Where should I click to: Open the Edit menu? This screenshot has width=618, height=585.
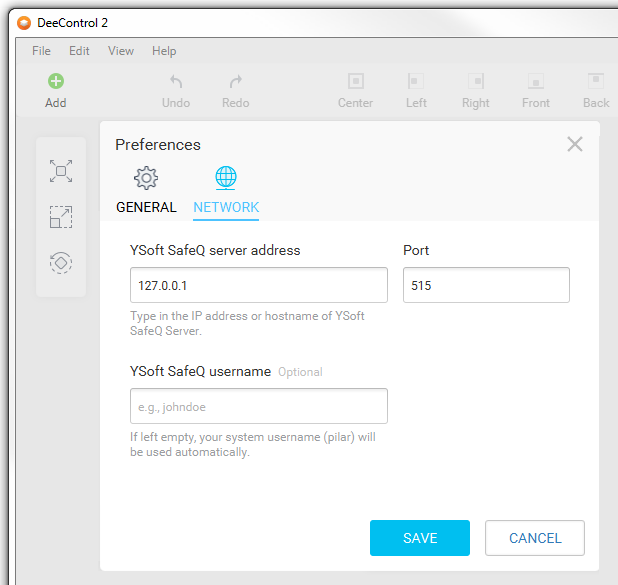(x=79, y=51)
